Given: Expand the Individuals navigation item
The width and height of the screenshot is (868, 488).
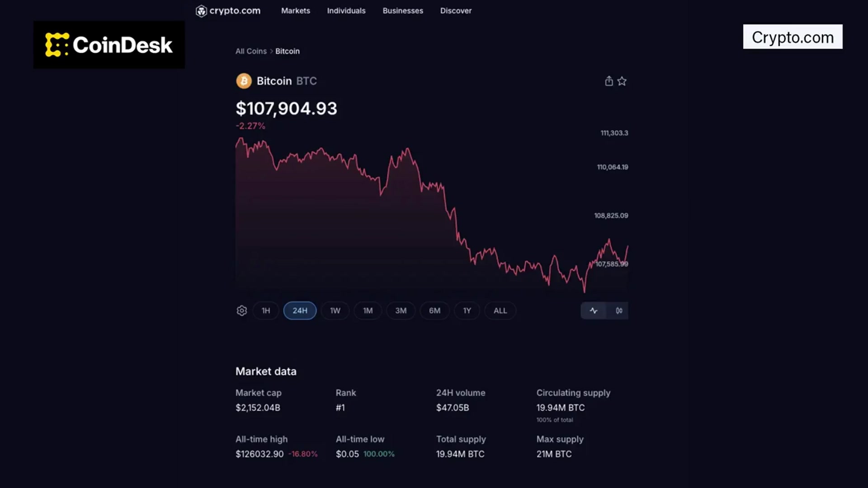Looking at the screenshot, I should pyautogui.click(x=346, y=10).
